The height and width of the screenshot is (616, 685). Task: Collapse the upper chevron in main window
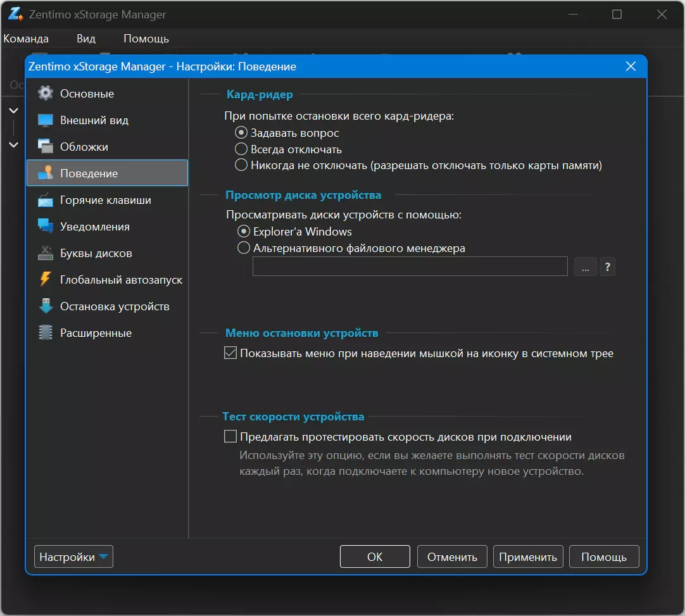13,111
